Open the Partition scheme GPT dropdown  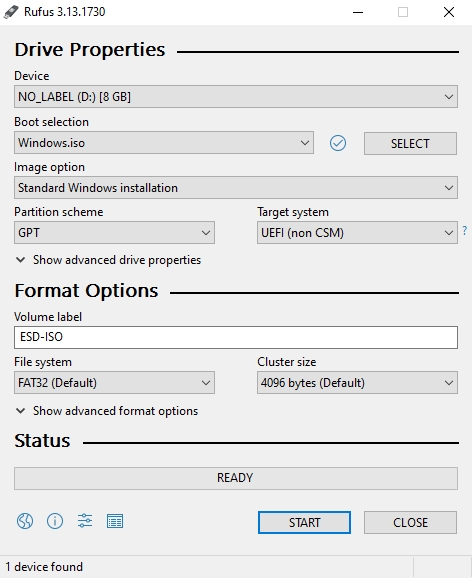tap(114, 233)
